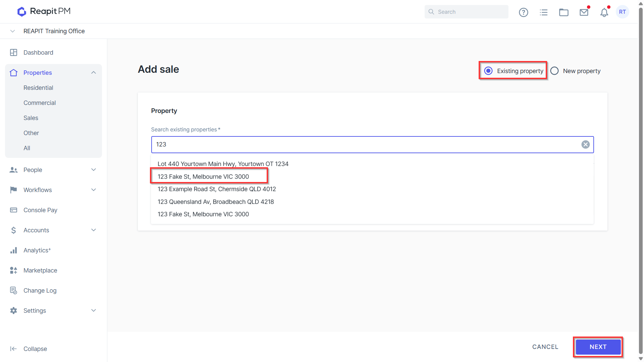Select the Existing property radio button
644x362 pixels.
(488, 71)
